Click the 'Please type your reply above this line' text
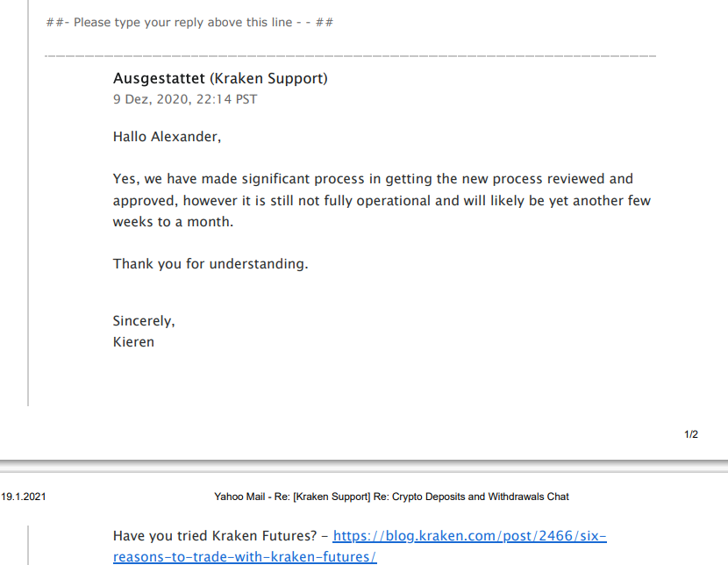This screenshot has width=728, height=565. click(183, 22)
